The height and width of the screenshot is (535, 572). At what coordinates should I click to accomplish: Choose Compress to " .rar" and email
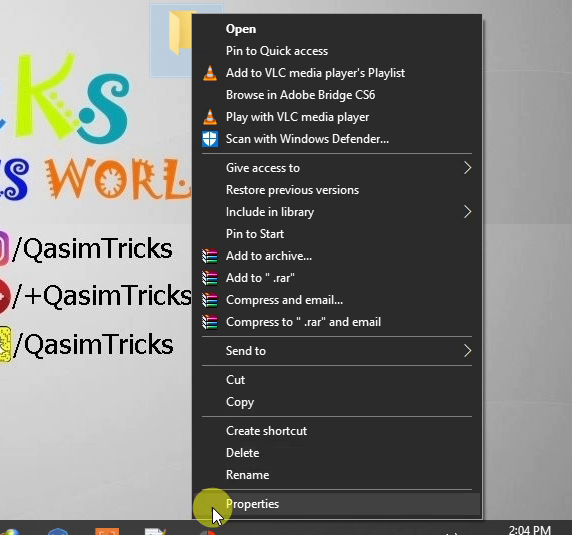pos(337,322)
